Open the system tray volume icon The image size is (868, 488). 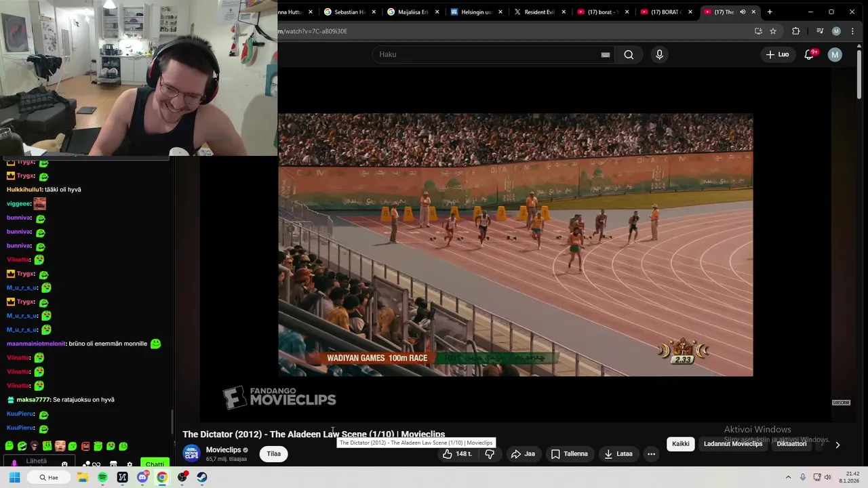828,477
